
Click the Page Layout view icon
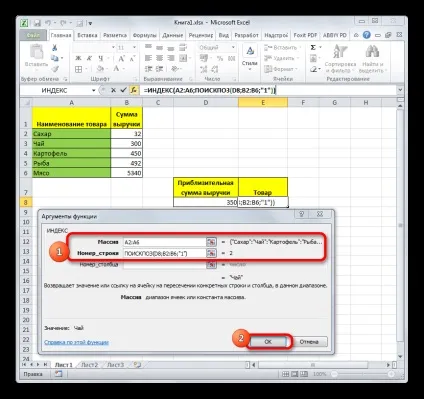[295, 374]
